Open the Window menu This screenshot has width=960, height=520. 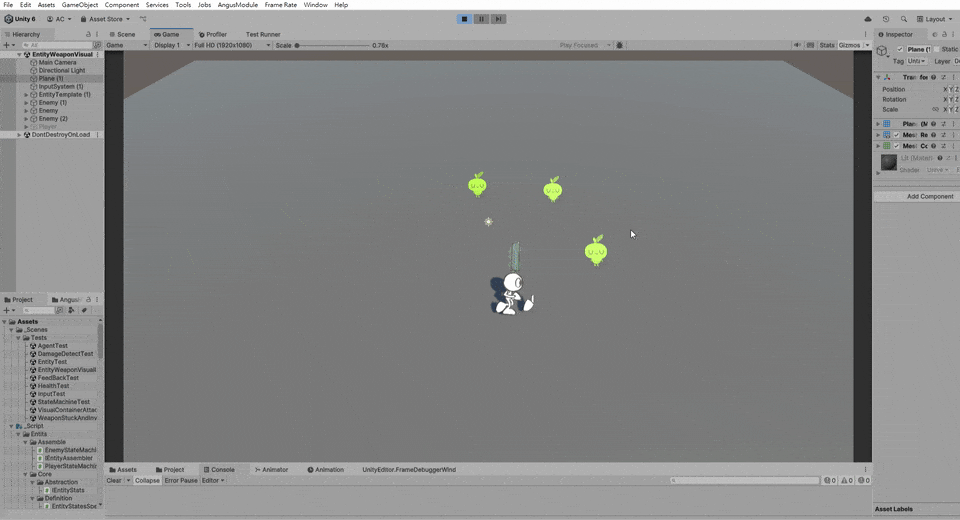pyautogui.click(x=315, y=5)
